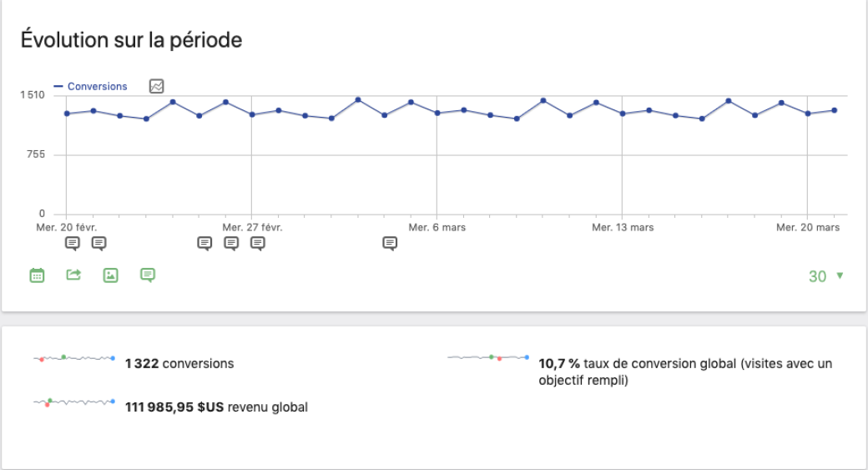Image resolution: width=868 pixels, height=470 pixels.
Task: Click the green export share icon
Action: coord(73,275)
